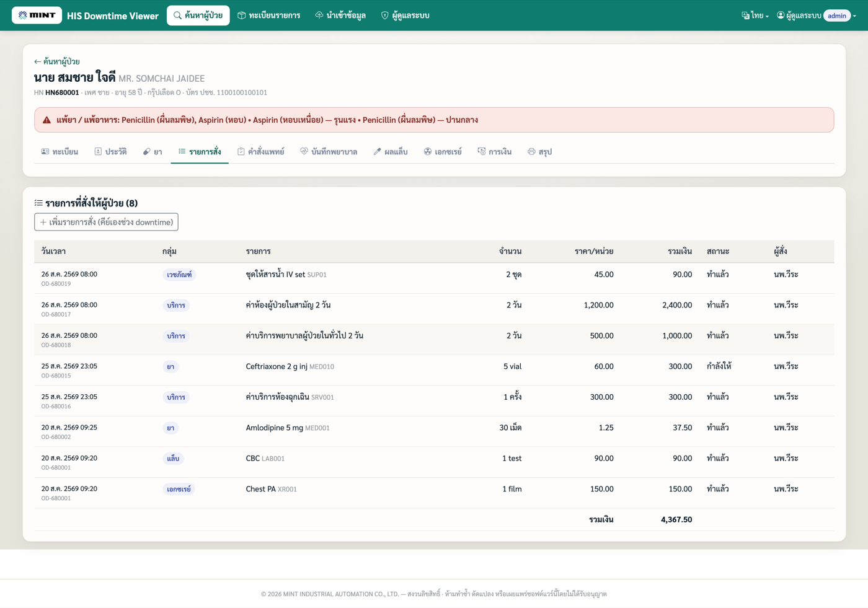Open the คำสั่งแพทย์ doctor orders tab
Image resolution: width=868 pixels, height=608 pixels.
click(x=261, y=152)
